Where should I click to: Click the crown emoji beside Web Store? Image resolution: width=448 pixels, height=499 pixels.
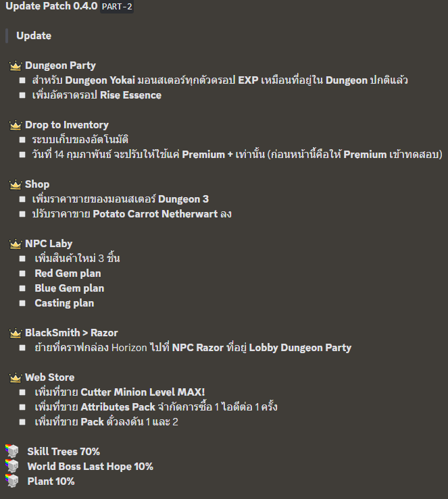[x=16, y=377]
